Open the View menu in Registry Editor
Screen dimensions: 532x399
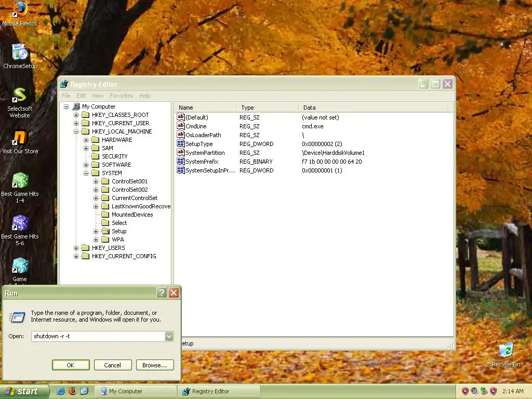pyautogui.click(x=98, y=96)
